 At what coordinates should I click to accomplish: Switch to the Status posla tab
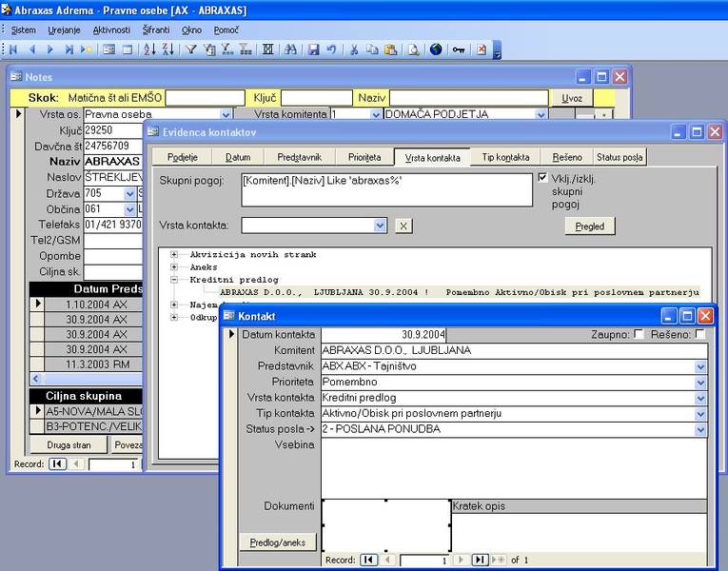point(620,157)
